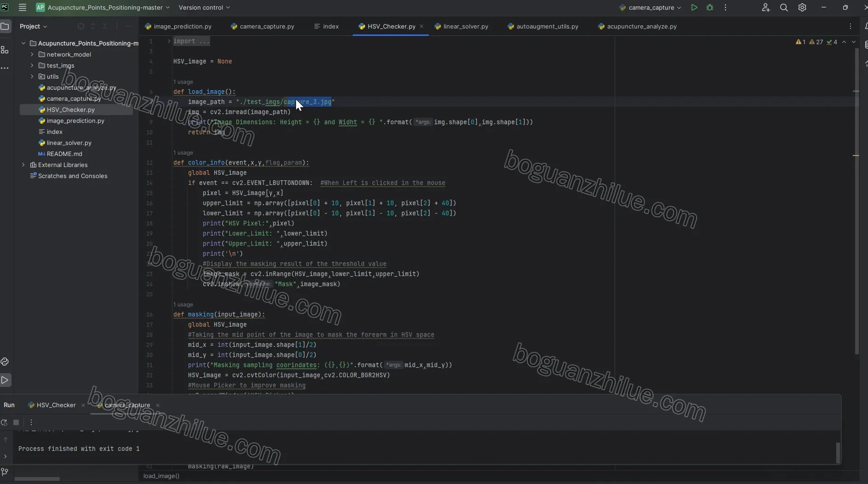The image size is (868, 484).
Task: Expand External Libraries node
Action: (x=23, y=165)
